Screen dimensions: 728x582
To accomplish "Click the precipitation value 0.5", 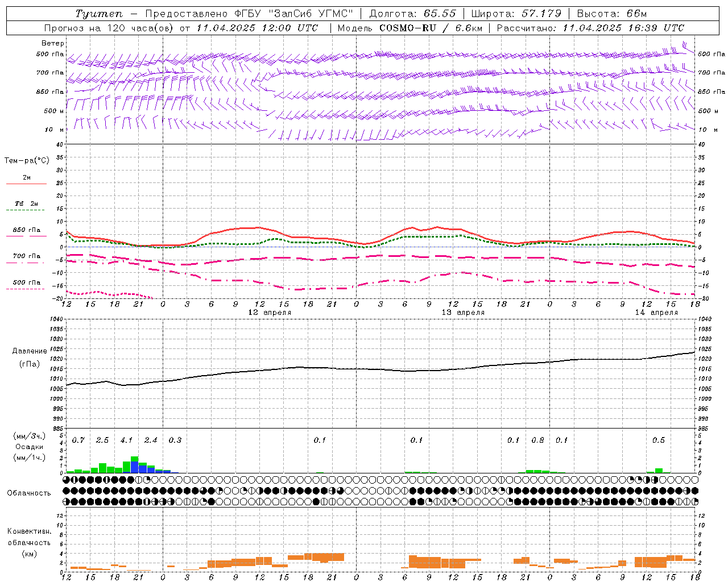I will [x=659, y=440].
